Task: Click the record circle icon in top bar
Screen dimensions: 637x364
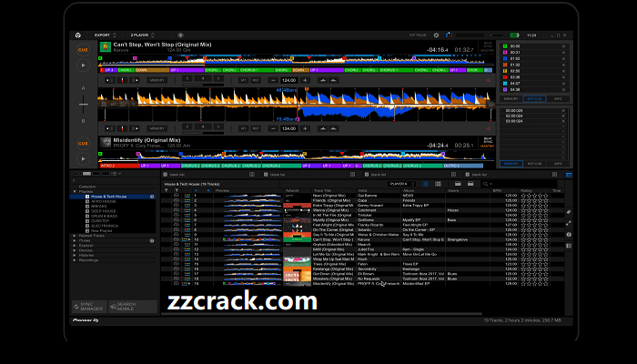Action: 180,35
